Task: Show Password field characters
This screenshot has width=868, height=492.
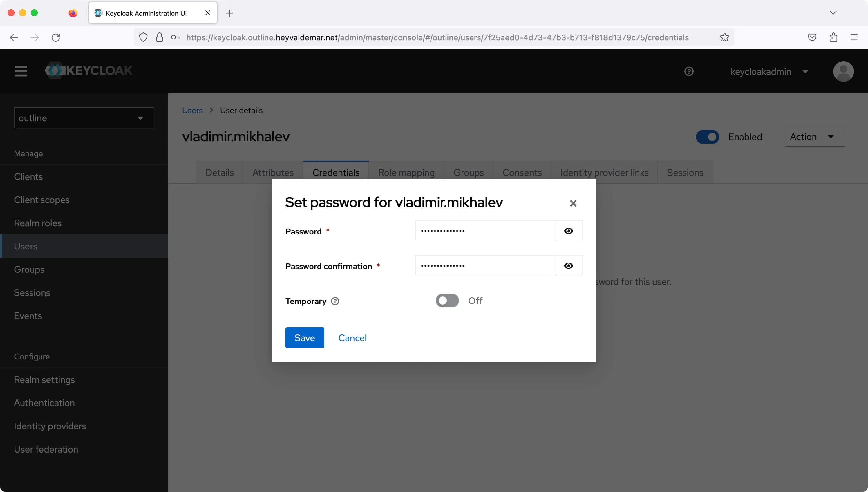Action: 568,231
